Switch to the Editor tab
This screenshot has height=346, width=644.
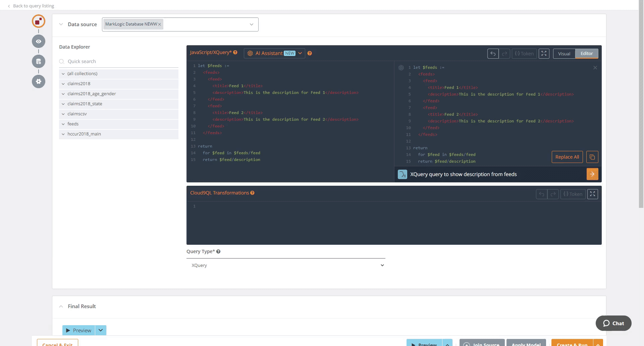pos(586,53)
